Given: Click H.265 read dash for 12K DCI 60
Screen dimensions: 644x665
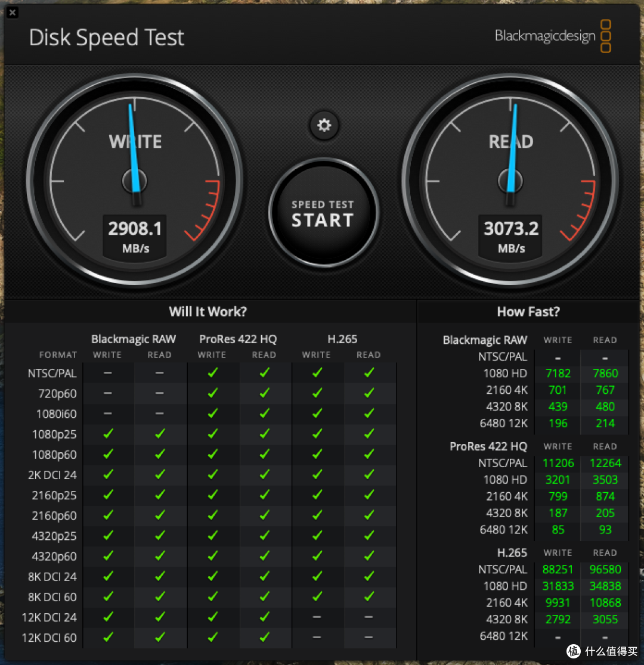Looking at the screenshot, I should [369, 638].
